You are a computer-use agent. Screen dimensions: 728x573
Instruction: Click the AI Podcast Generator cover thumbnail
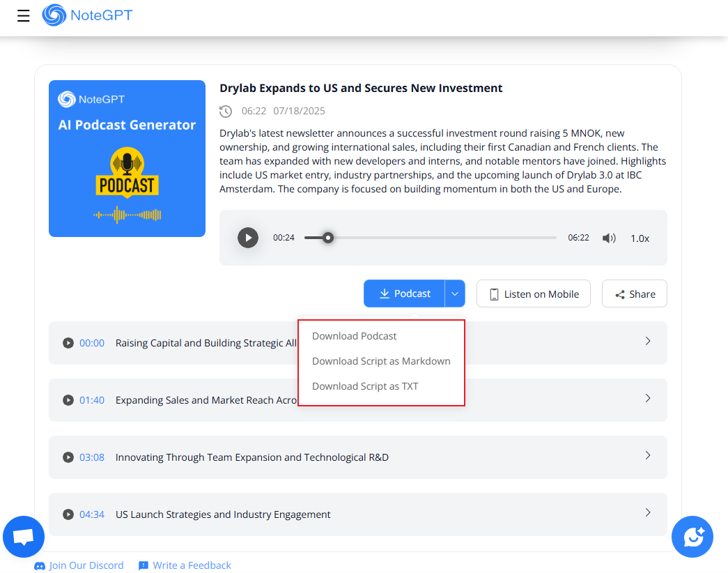(x=127, y=158)
